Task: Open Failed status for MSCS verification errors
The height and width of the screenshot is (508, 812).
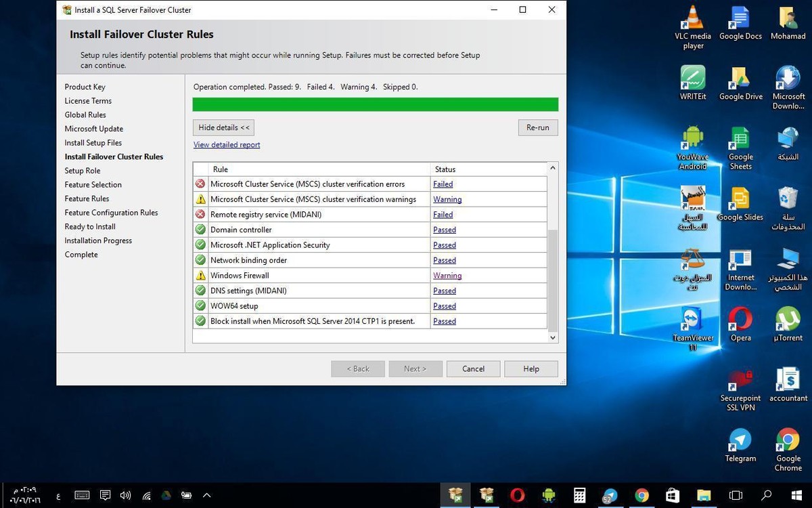Action: 443,184
